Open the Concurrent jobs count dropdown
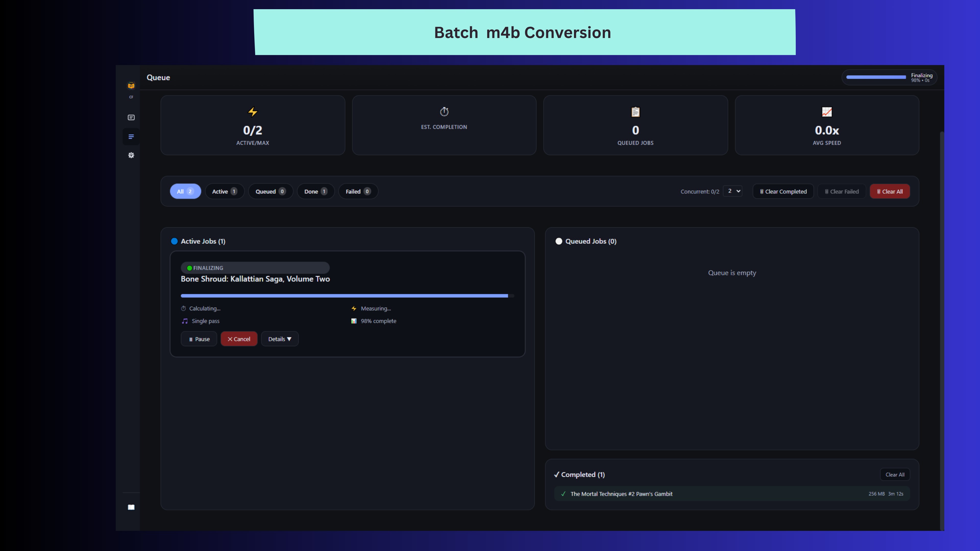Image resolution: width=980 pixels, height=551 pixels. pos(732,191)
